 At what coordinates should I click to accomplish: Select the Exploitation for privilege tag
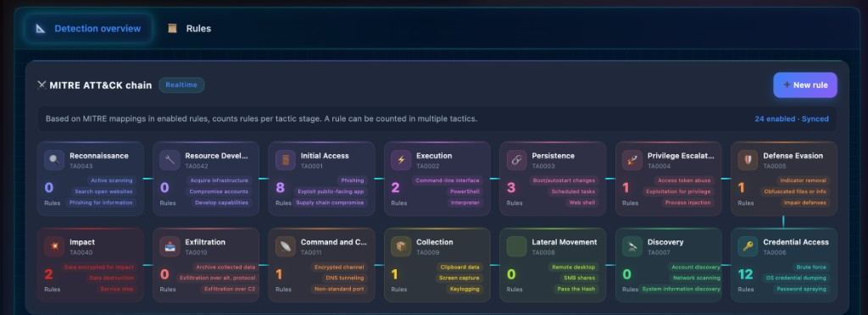tap(679, 191)
